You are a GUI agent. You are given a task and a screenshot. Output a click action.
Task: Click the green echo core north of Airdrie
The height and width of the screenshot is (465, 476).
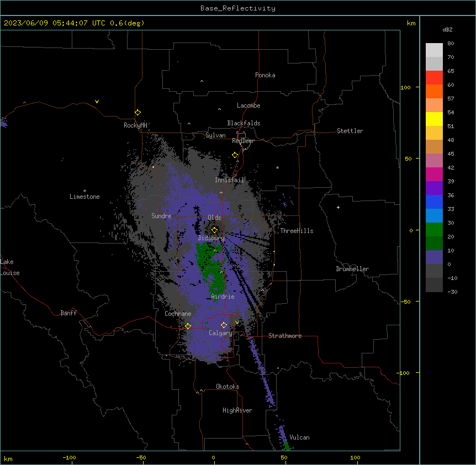point(213,267)
